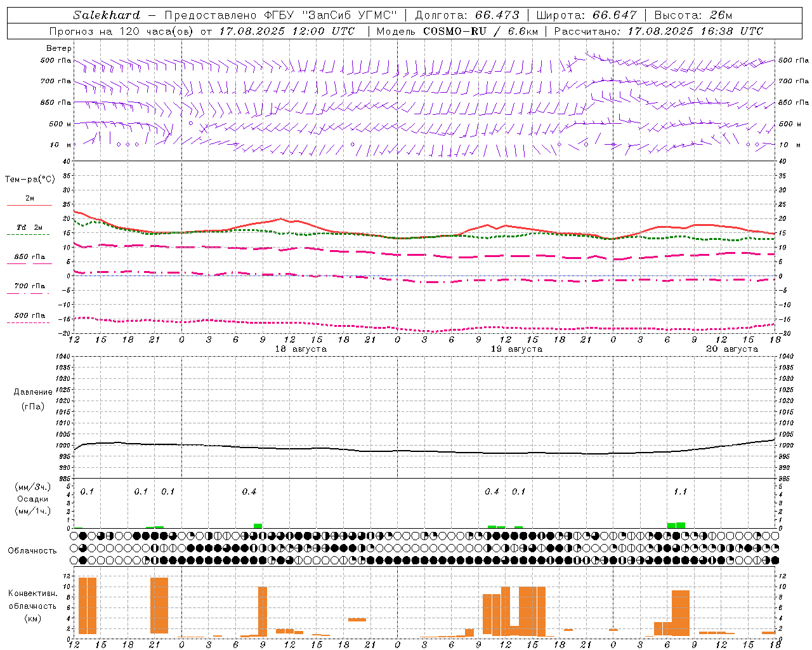Select the Рассчитано 16:38 UTC timestamp
This screenshot has height=650, width=812.
658,31
